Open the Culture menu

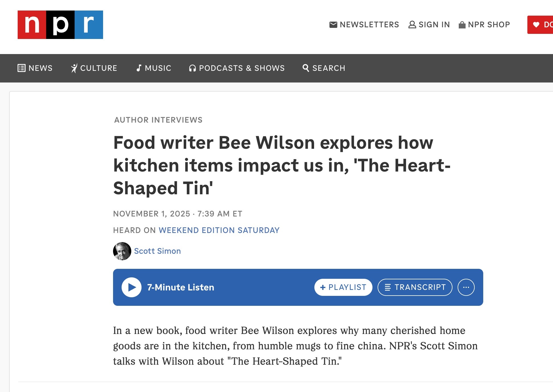click(x=94, y=68)
